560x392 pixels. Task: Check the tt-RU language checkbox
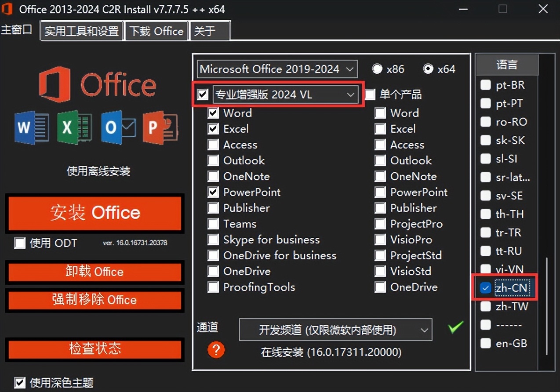485,251
